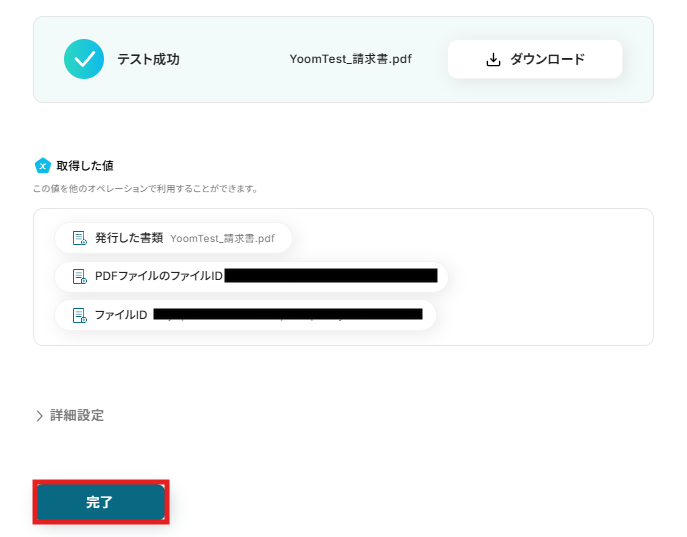Click the document icon beside 発行した書類

(x=79, y=238)
